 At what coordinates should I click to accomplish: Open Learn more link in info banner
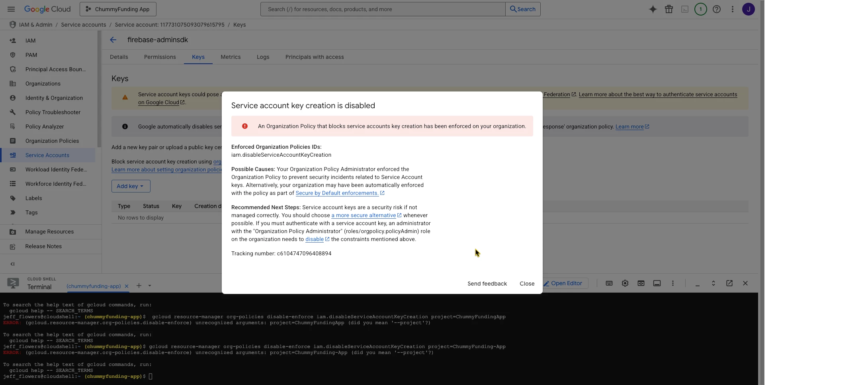coord(632,126)
